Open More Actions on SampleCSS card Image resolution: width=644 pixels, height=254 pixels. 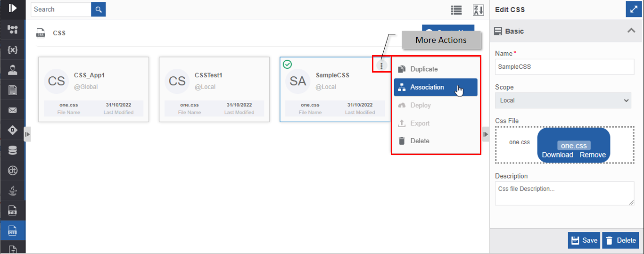click(x=381, y=66)
